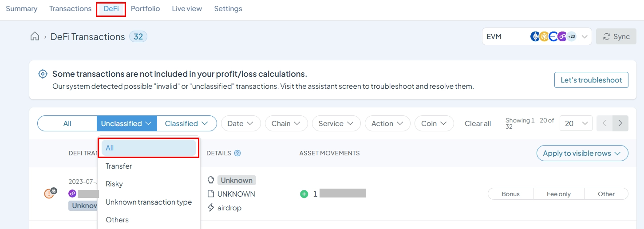Click Let's troubleshoot button

(x=591, y=80)
